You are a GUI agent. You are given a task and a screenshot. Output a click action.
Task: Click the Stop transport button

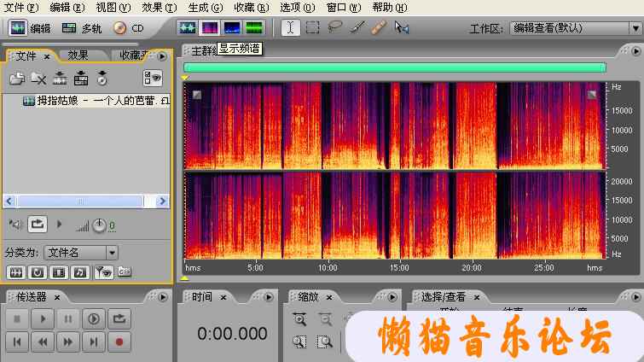pos(17,318)
